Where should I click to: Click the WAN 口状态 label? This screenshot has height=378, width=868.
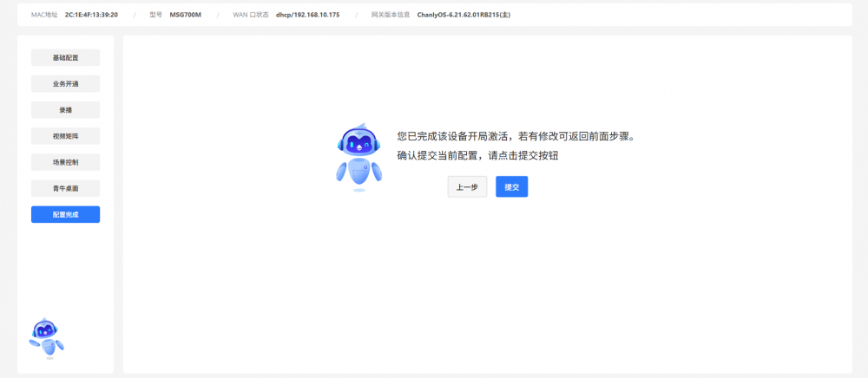click(x=251, y=15)
